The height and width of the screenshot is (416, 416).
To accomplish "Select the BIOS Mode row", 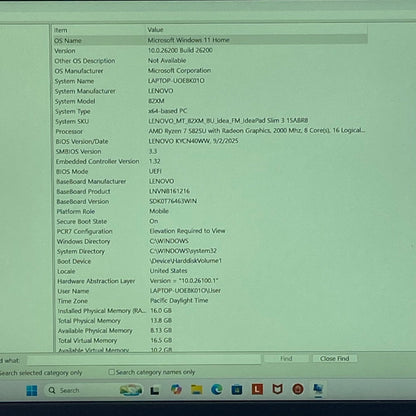I will (210, 171).
